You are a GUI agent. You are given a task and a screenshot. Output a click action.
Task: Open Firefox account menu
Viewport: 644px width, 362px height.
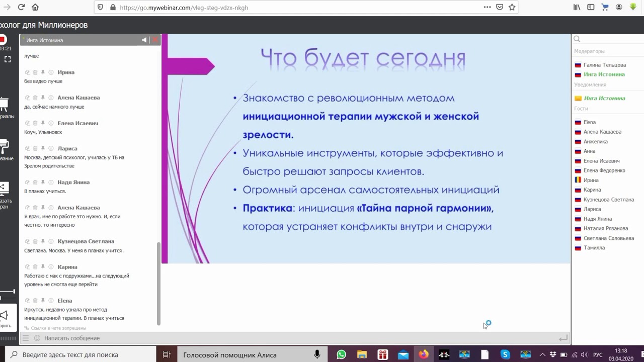coord(619,7)
